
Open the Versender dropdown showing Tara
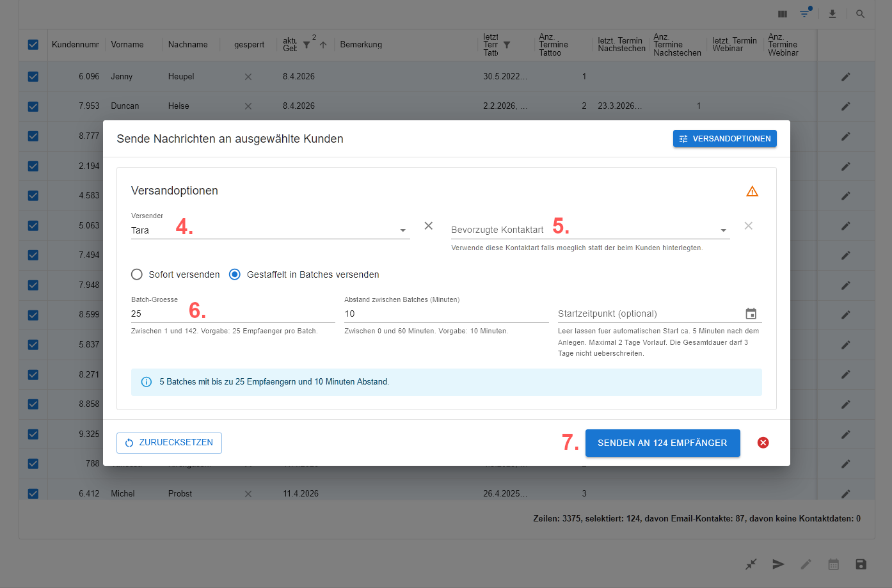point(270,230)
